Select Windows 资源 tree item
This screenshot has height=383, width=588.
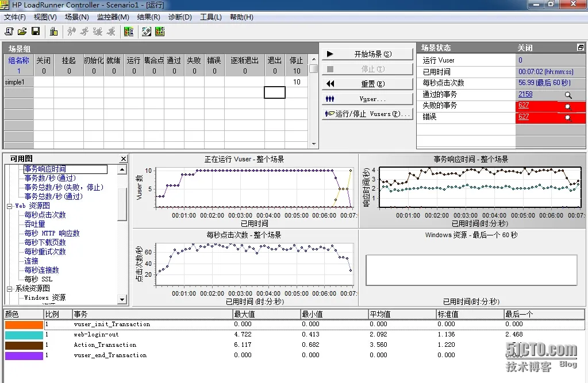(x=45, y=297)
